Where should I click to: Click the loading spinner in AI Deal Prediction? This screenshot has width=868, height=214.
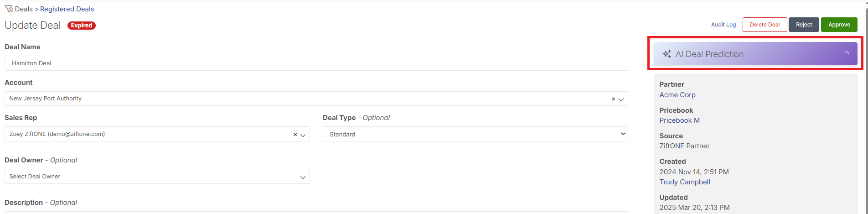pos(846,54)
